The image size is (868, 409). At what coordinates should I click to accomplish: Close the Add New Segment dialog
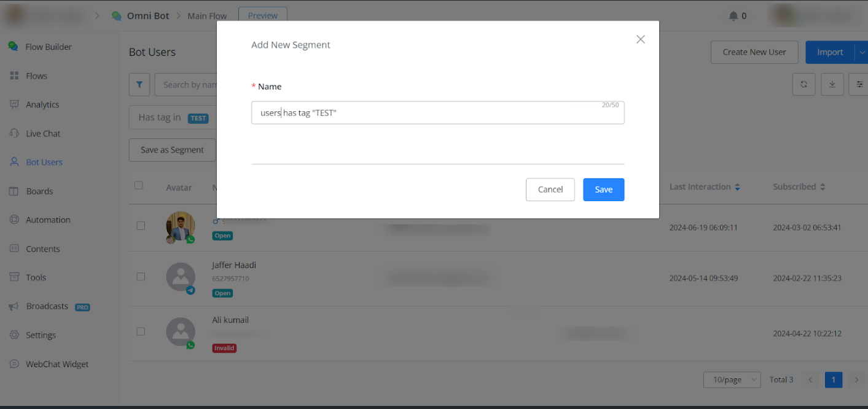tap(640, 39)
